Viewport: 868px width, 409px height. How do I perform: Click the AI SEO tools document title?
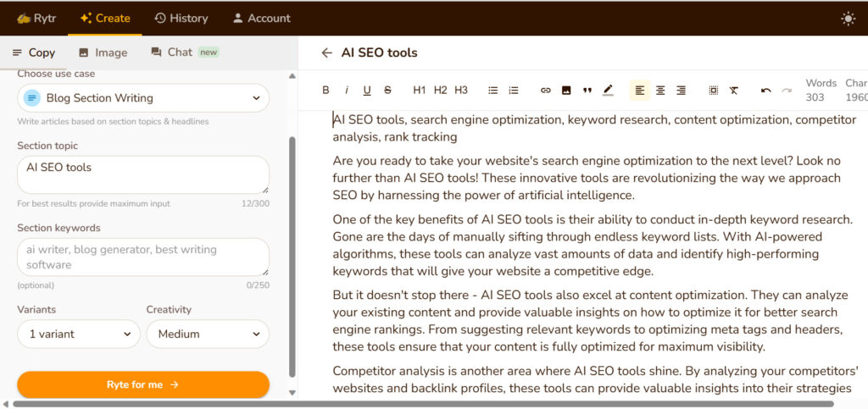point(379,53)
